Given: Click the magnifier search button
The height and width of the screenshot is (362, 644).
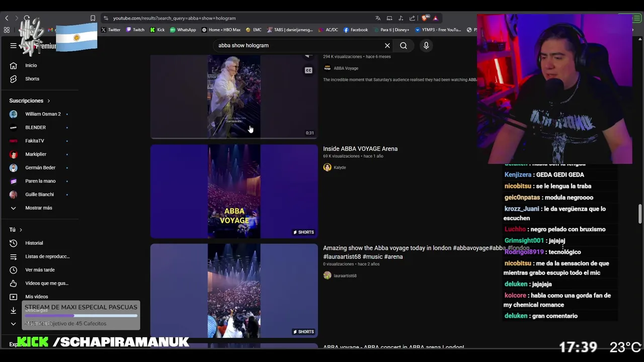Looking at the screenshot, I should [x=404, y=46].
